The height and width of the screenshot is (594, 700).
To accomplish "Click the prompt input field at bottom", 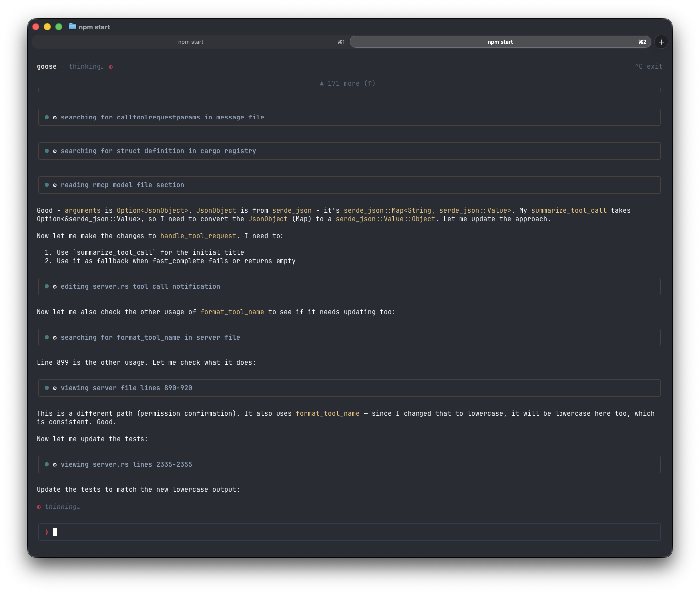I will (349, 532).
